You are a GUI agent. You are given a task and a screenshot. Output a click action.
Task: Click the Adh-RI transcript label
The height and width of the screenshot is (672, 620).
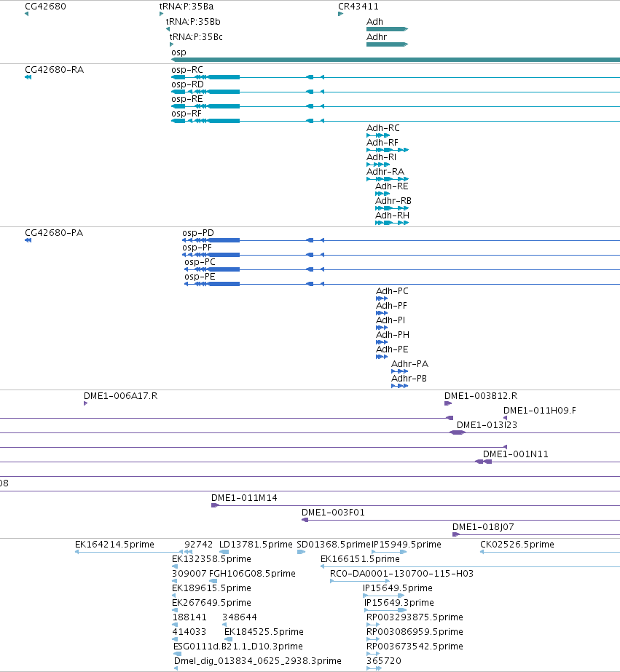(382, 157)
